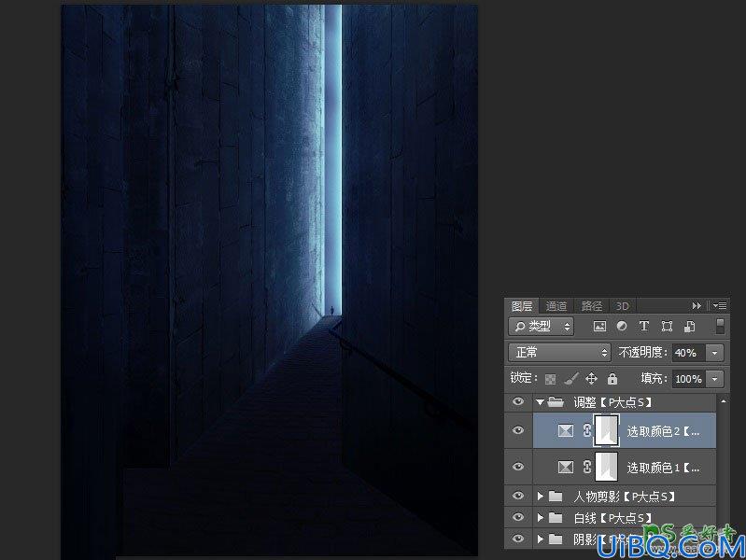The width and height of the screenshot is (746, 560).
Task: Open the 不透明度 opacity slider arrow
Action: point(714,353)
